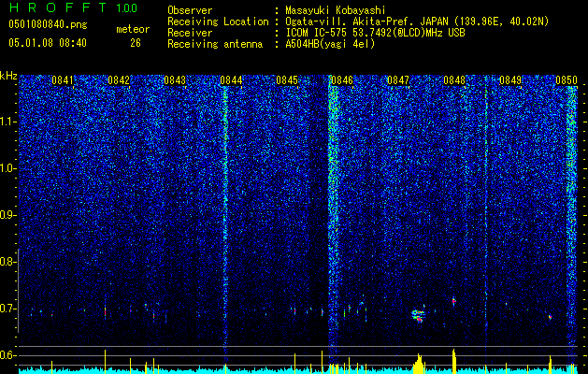
Task: Click the 0849 time marker
Action: pos(510,80)
